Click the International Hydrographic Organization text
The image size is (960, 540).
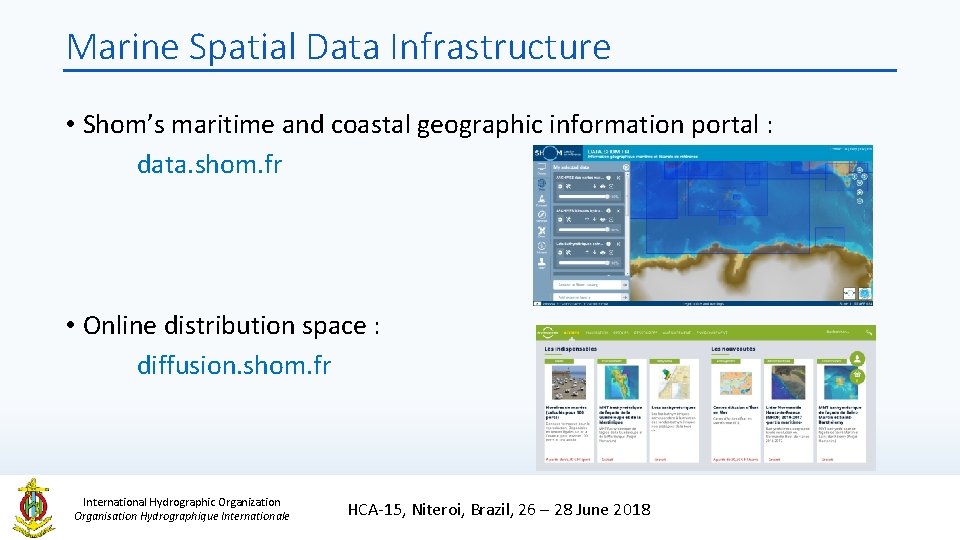coord(181,502)
